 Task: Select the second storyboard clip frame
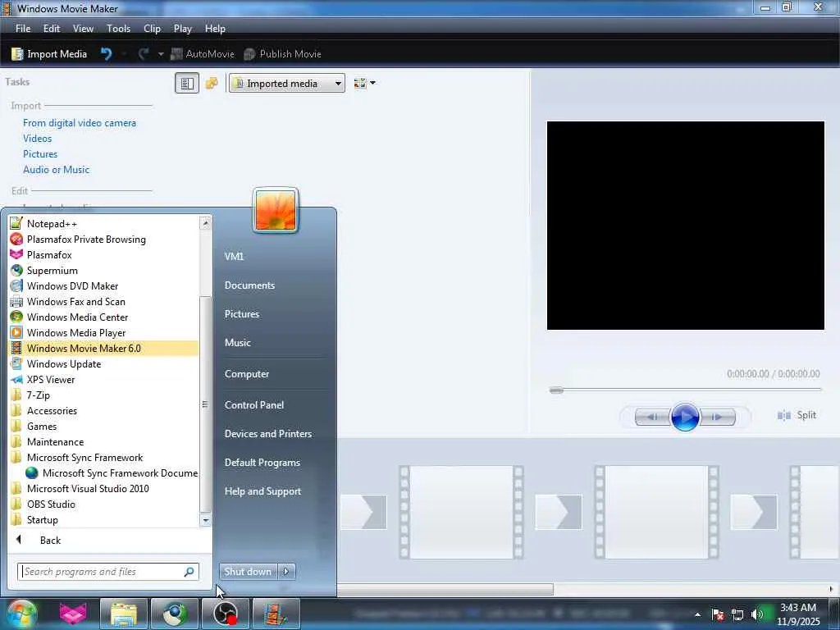(656, 512)
